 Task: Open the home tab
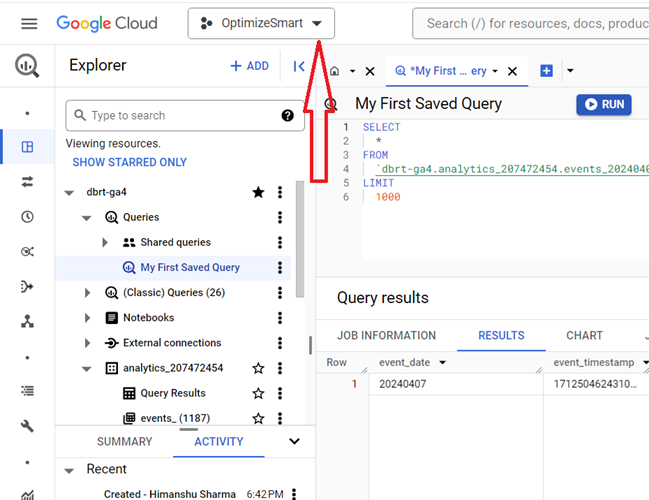pos(334,71)
